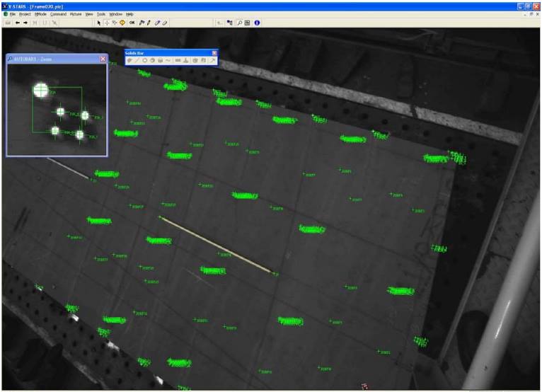Open the MMode menu

[x=40, y=14]
